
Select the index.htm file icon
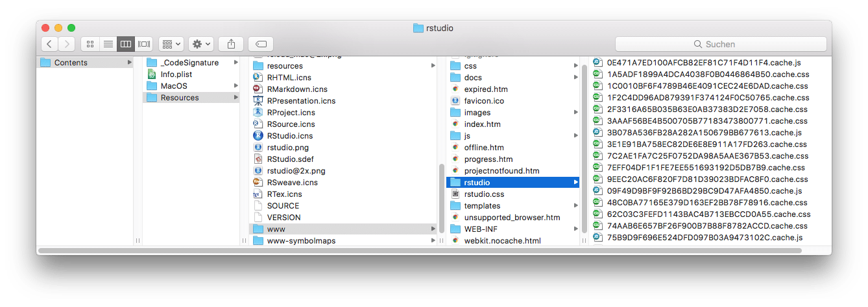coord(455,124)
